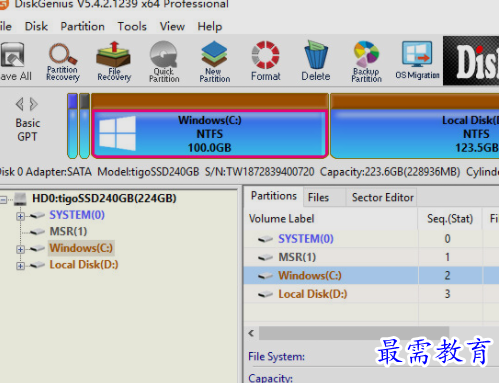Open the Partition Recovery tool
The height and width of the screenshot is (383, 499).
[63, 62]
